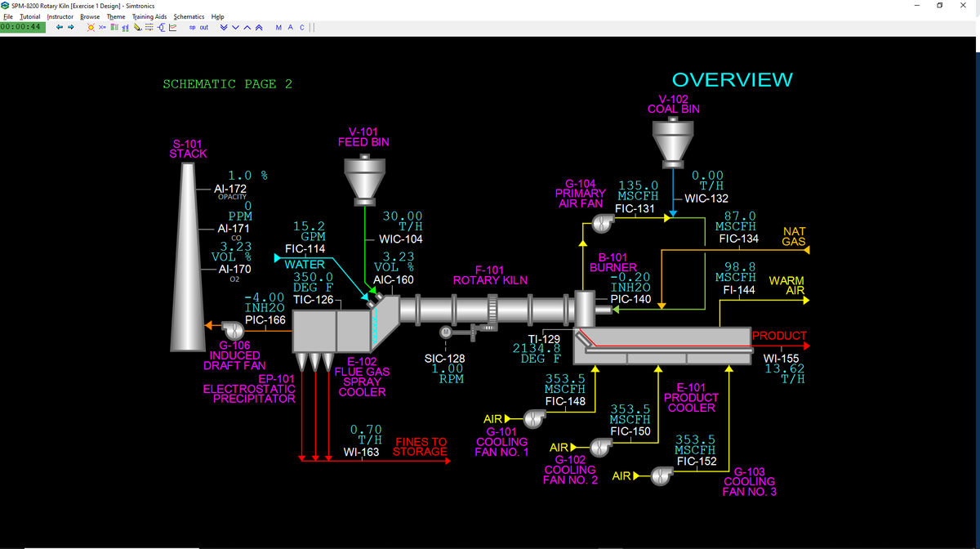Click the controller faceplate toolbar icon
The image size is (980, 549).
click(x=162, y=27)
